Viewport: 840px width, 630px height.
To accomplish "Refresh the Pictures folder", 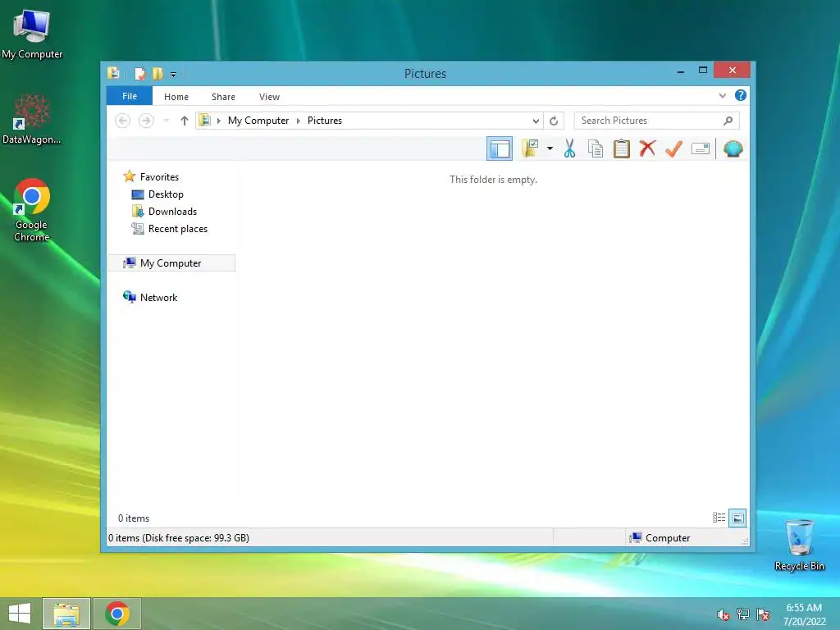I will coord(554,121).
